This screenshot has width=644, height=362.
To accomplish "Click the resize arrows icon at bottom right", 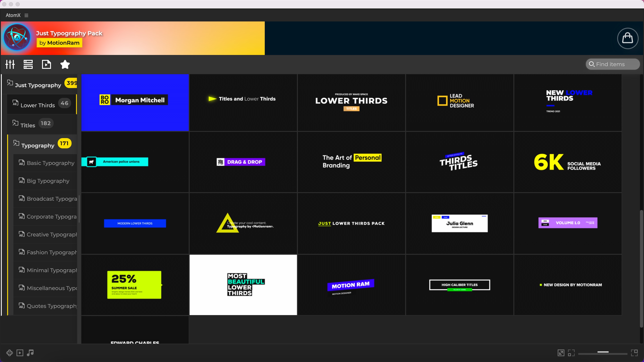I will point(561,353).
